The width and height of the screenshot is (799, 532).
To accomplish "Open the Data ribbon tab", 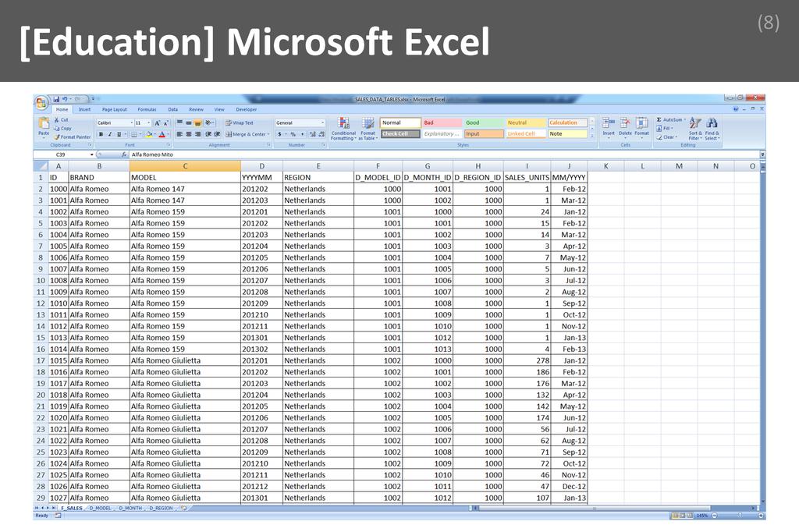I will click(x=173, y=109).
